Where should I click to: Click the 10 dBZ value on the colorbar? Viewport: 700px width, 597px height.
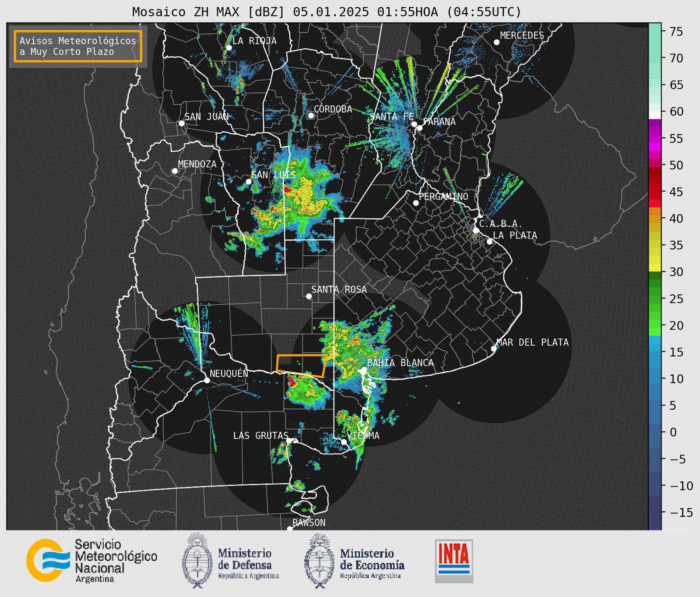[676, 379]
